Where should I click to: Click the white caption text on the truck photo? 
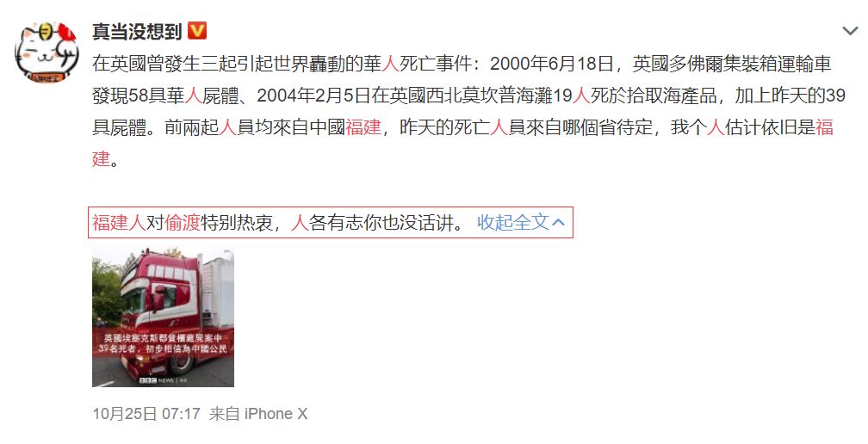click(x=164, y=342)
